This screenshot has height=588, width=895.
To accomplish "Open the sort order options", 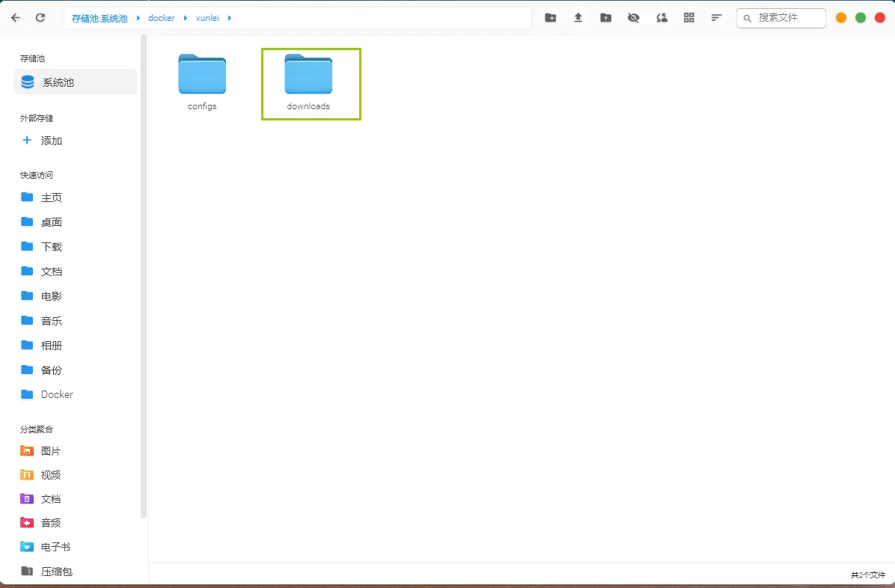I will [x=716, y=18].
